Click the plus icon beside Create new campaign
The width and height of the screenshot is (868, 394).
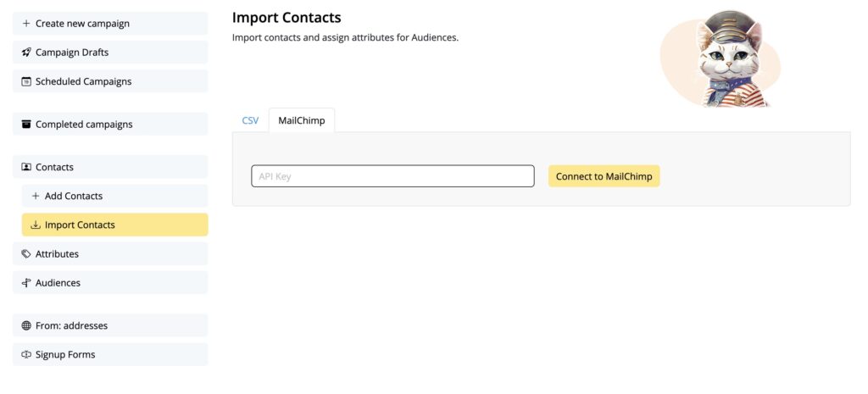26,23
